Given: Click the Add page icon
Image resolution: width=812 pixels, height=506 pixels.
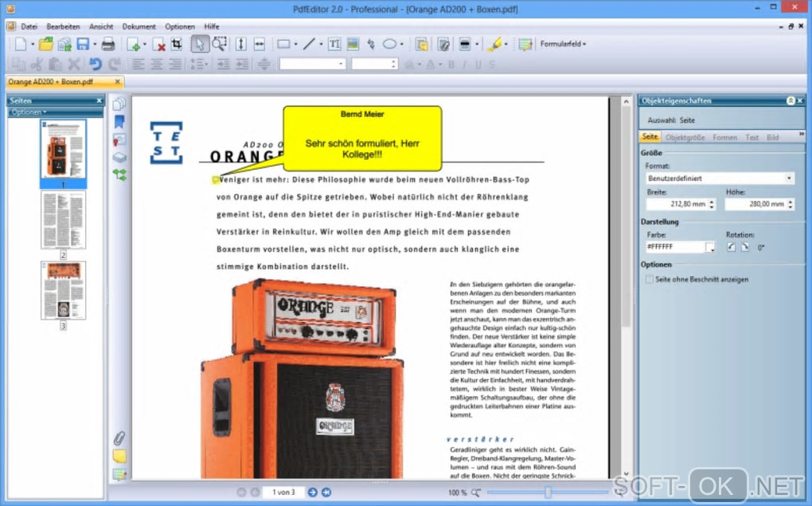Looking at the screenshot, I should coord(133,45).
